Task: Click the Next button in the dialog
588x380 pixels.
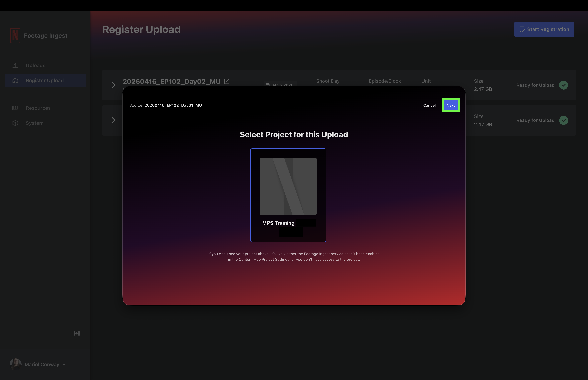Action: pyautogui.click(x=451, y=105)
